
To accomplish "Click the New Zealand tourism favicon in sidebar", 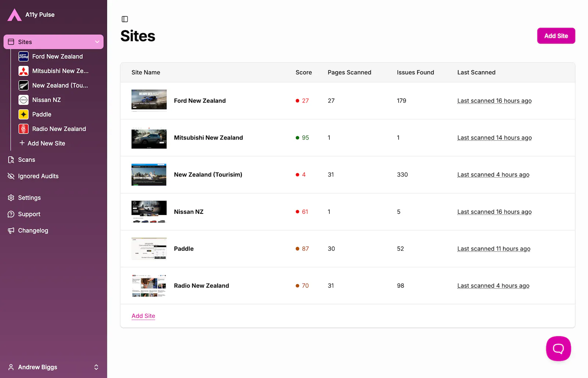I will pos(24,85).
